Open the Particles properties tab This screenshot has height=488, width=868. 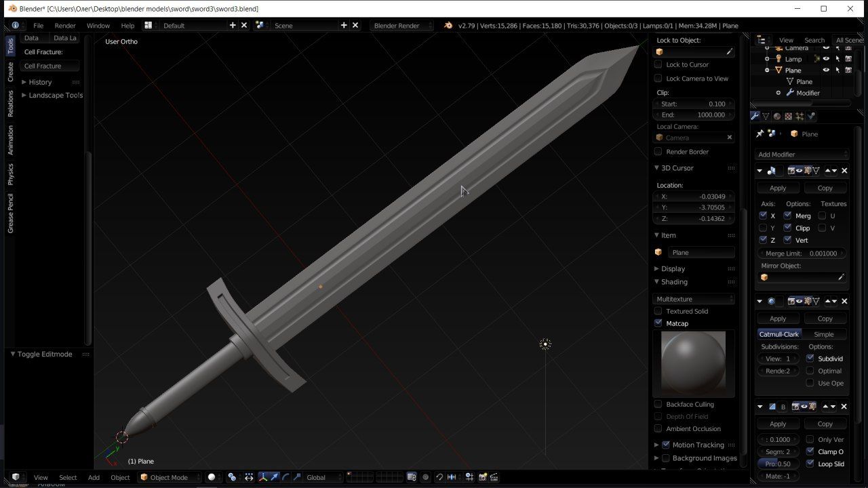tap(800, 116)
